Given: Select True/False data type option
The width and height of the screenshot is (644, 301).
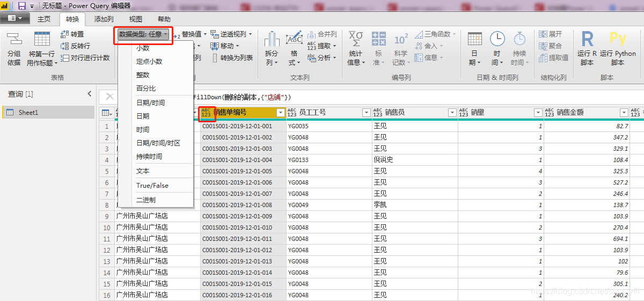Looking at the screenshot, I should [156, 186].
